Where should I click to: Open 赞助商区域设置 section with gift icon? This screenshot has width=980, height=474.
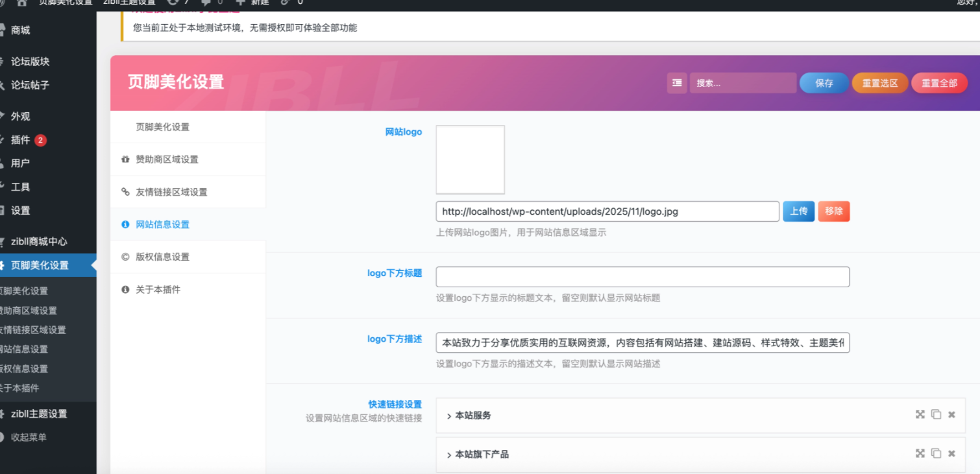[167, 160]
